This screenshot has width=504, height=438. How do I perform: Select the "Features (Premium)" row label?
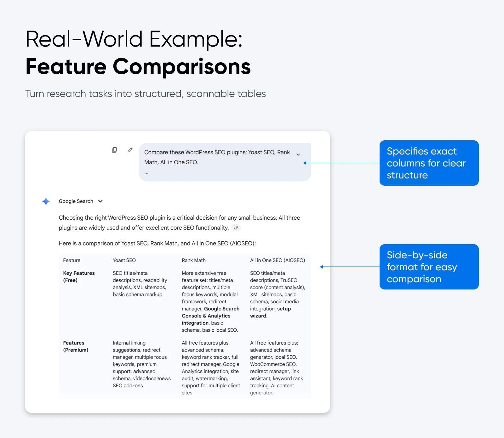click(76, 346)
